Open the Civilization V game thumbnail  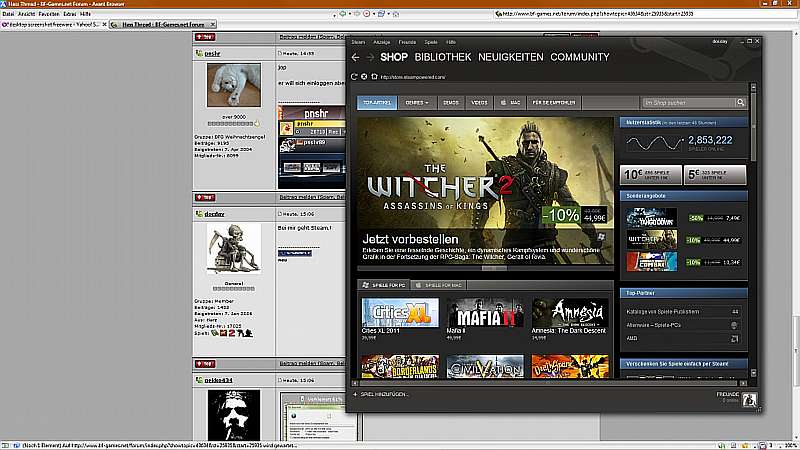(x=485, y=366)
